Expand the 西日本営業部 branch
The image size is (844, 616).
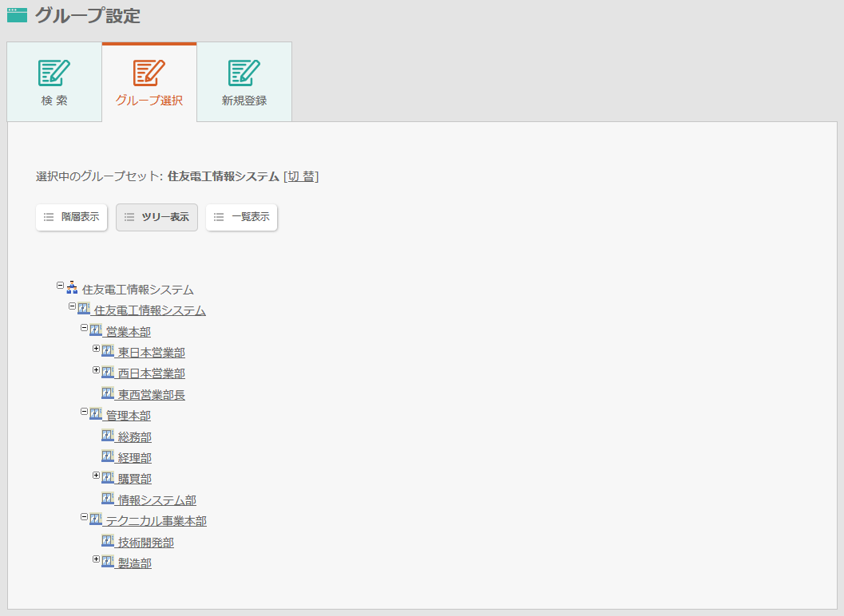(x=96, y=369)
